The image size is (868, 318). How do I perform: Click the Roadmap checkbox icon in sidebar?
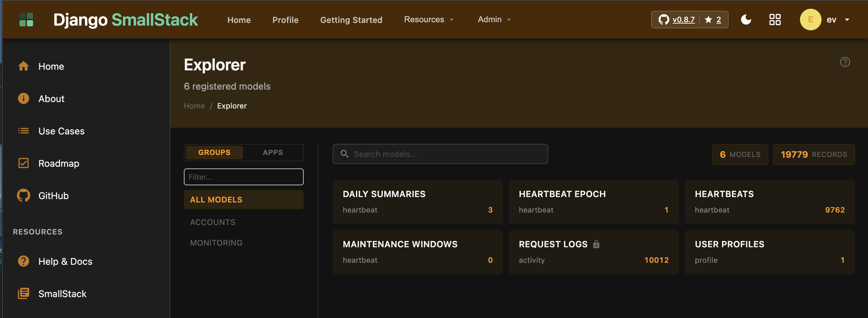coord(23,163)
